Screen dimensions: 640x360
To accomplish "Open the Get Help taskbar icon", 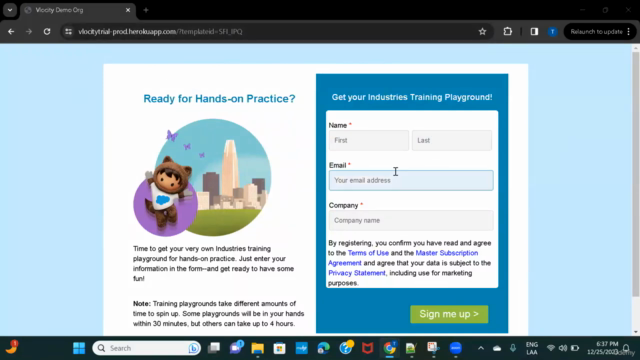I will [x=346, y=348].
